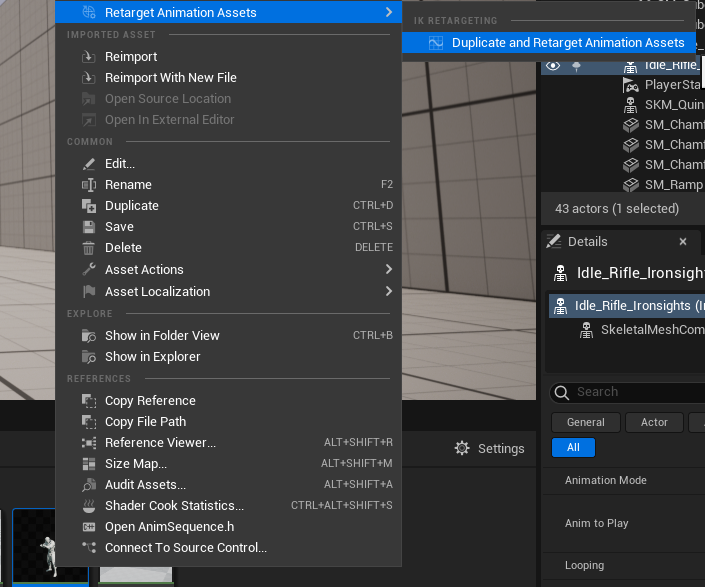
Task: Click Audit Assets...
Action: (x=228, y=485)
